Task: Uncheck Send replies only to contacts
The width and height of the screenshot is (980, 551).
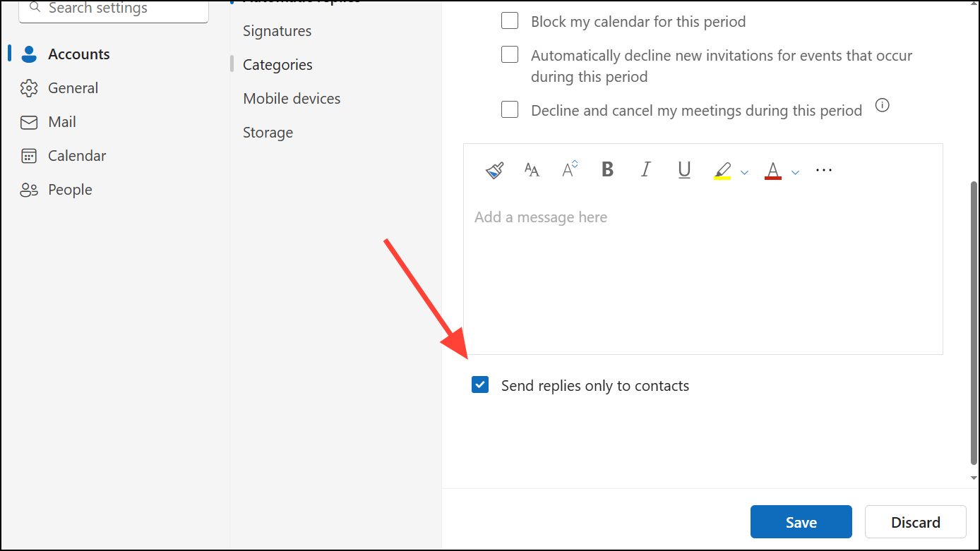Action: coord(480,385)
